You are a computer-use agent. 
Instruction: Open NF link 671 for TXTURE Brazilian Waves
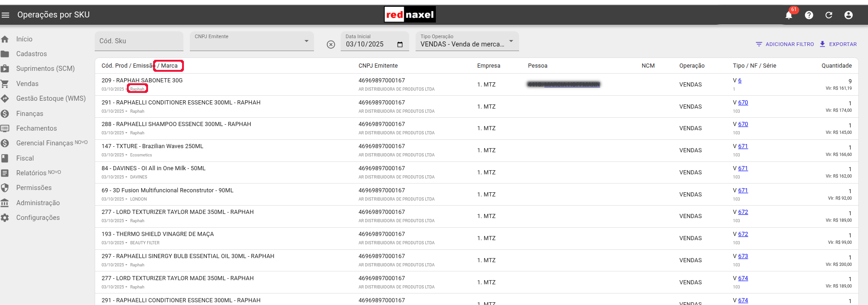pos(743,146)
